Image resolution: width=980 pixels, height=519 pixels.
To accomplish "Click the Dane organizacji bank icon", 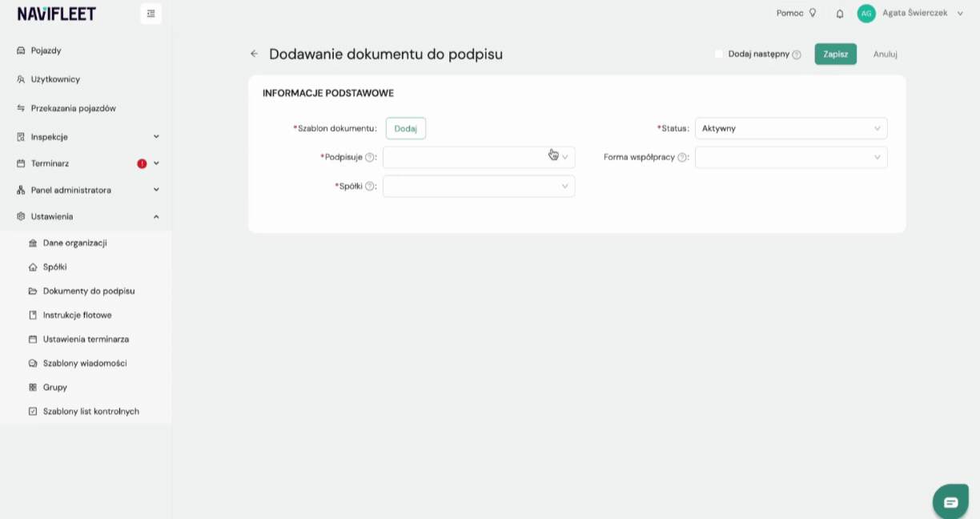I will tap(33, 243).
